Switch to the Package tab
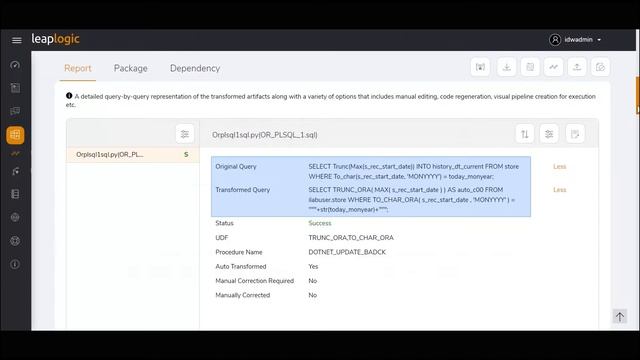This screenshot has height=360, width=640. point(131,68)
